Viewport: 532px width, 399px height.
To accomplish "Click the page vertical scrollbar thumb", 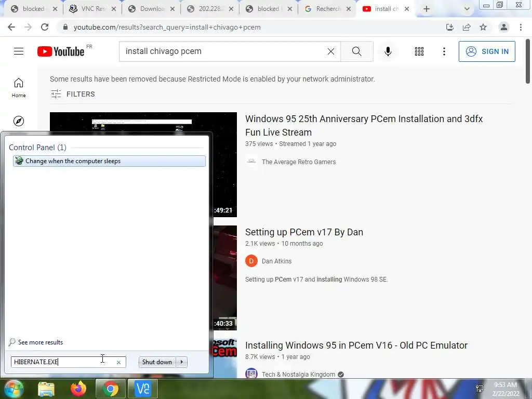I will coord(528,61).
